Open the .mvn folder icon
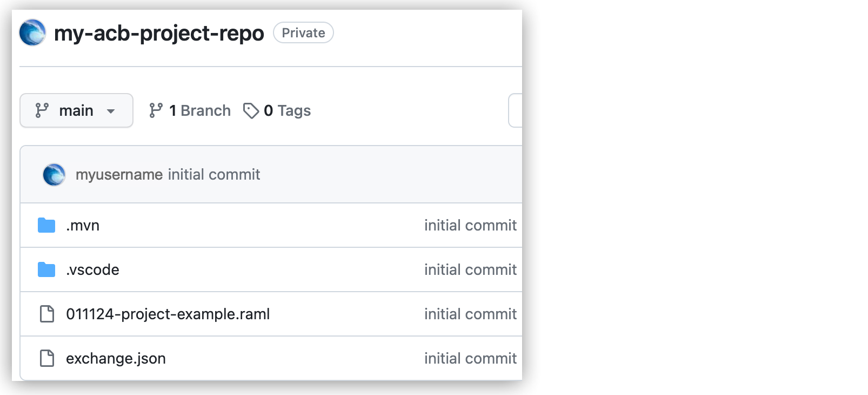 (47, 225)
